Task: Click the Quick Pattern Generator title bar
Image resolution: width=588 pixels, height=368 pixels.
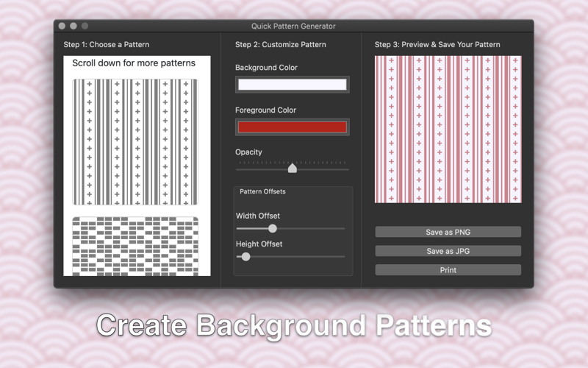Action: (293, 26)
